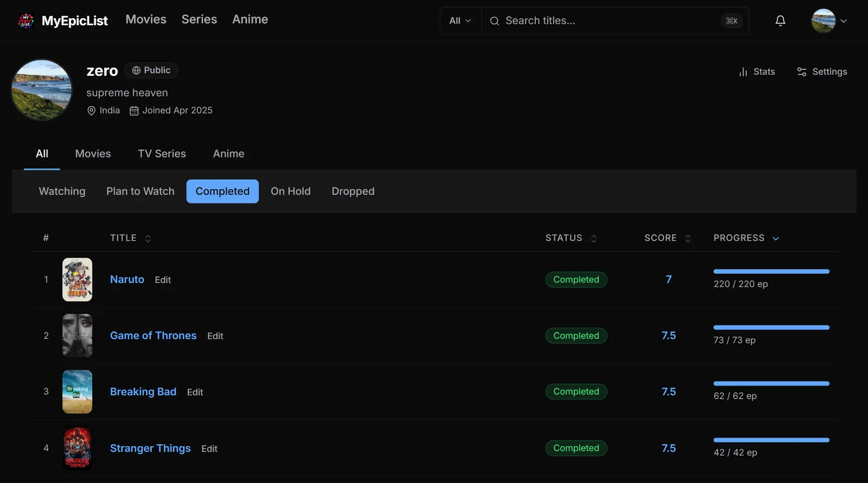Open profile Settings
Screen dimensions: 868x483
point(822,72)
